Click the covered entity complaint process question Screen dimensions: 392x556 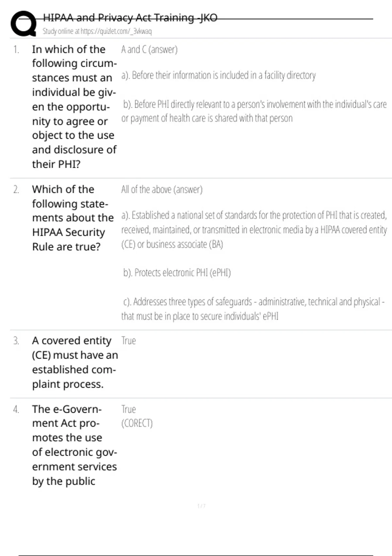(75, 362)
